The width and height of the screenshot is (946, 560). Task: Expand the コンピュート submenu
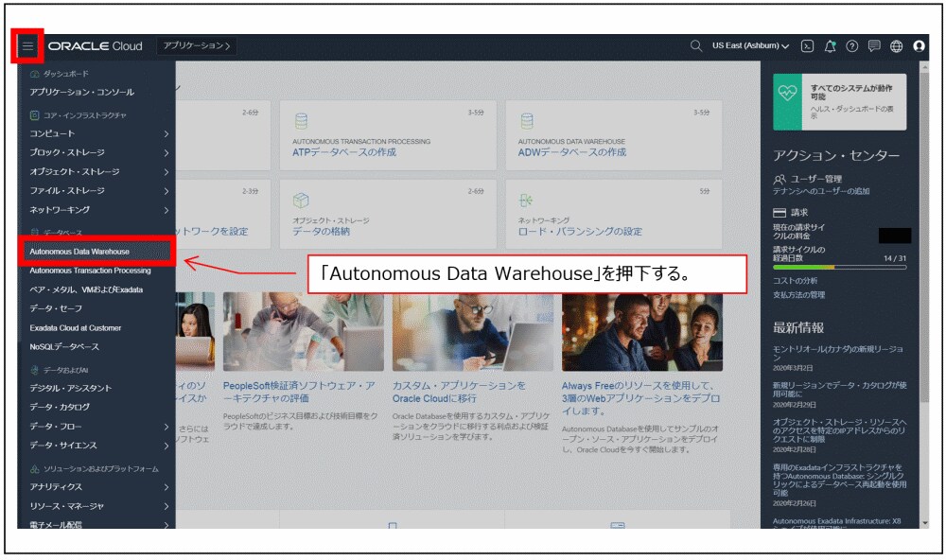(99, 133)
